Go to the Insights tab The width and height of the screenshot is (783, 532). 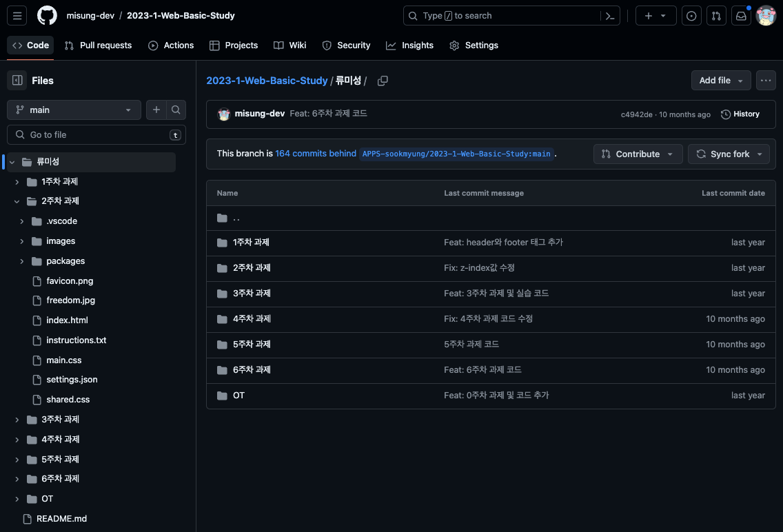[x=409, y=45]
